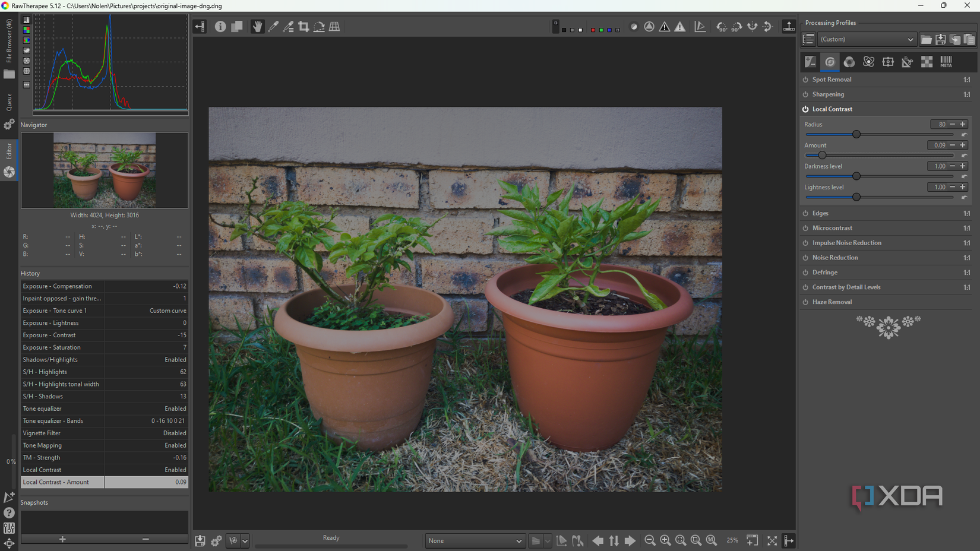Image resolution: width=980 pixels, height=551 pixels.
Task: Toggle fullscreen mode in bottom toolbar
Action: click(772, 540)
